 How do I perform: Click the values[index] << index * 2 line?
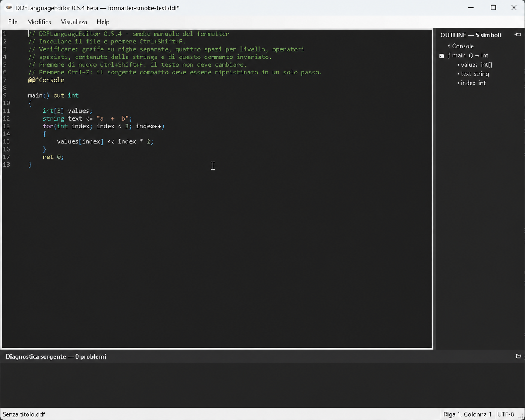pyautogui.click(x=105, y=141)
